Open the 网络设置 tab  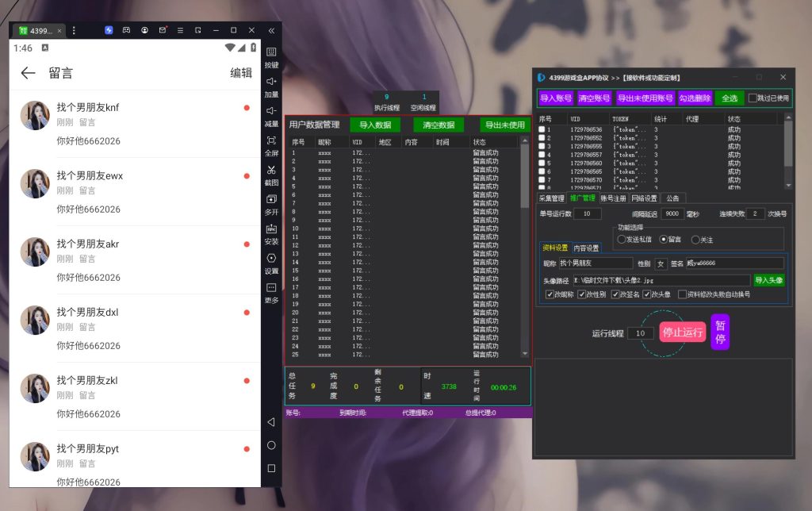tap(644, 198)
